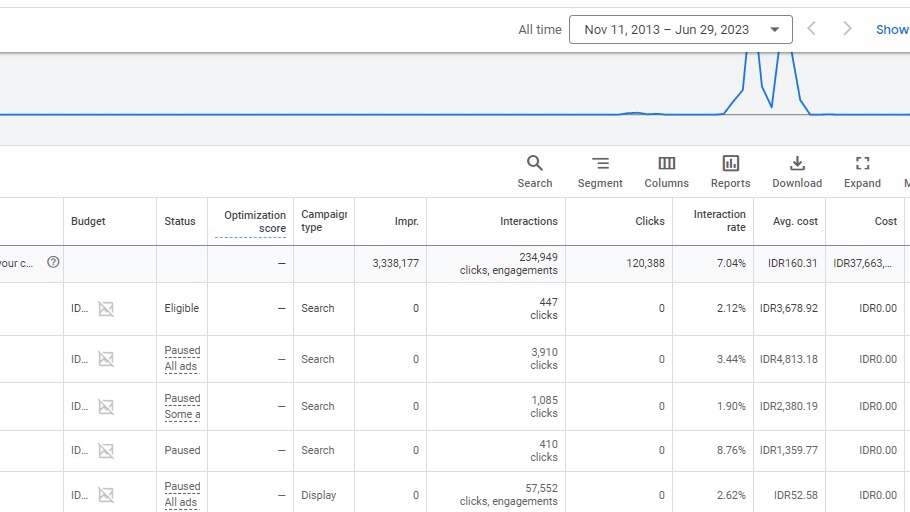Click the IDR160.31 average cost value

792,264
